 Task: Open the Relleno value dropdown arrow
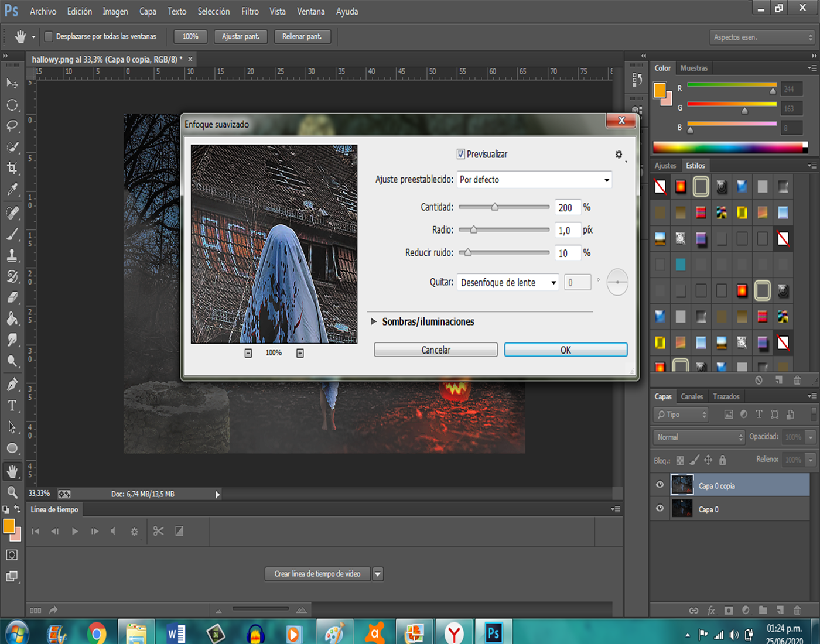point(811,460)
